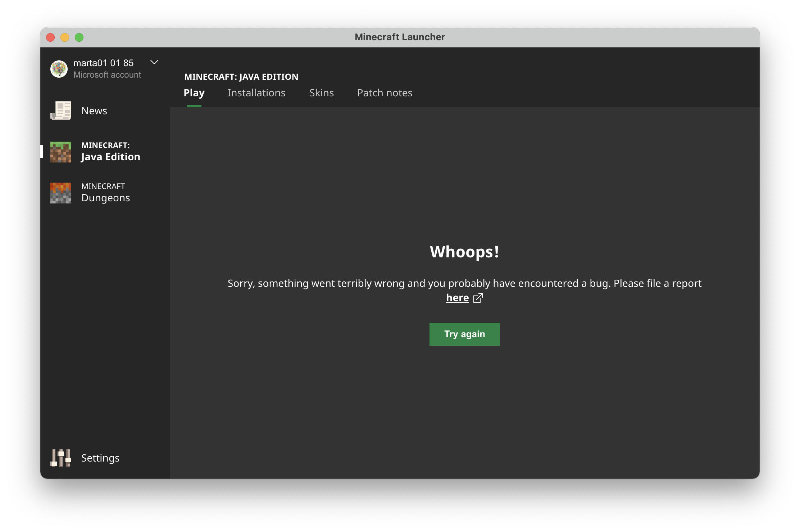Click the Java Edition grass block icon
This screenshot has width=800, height=532.
[60, 152]
